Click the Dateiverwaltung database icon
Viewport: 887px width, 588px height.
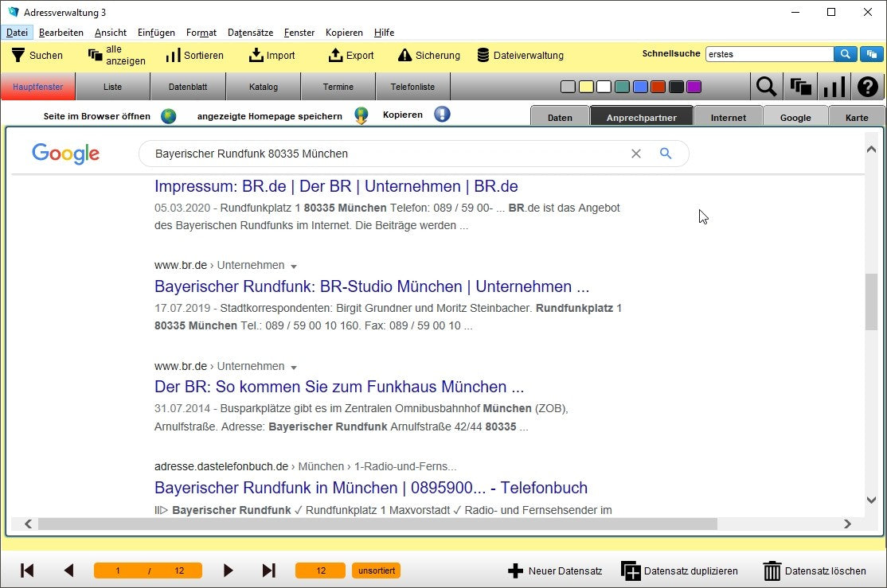[483, 55]
